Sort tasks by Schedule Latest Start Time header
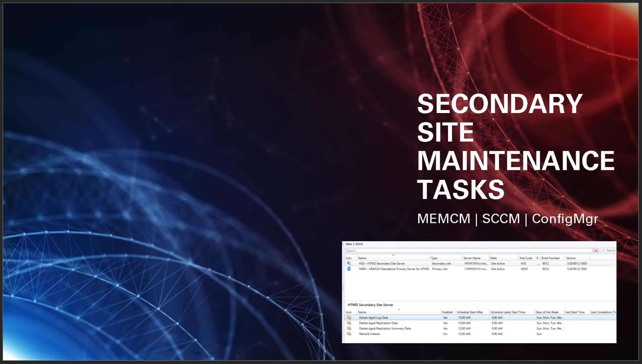This screenshot has height=364, width=642. 511,312
